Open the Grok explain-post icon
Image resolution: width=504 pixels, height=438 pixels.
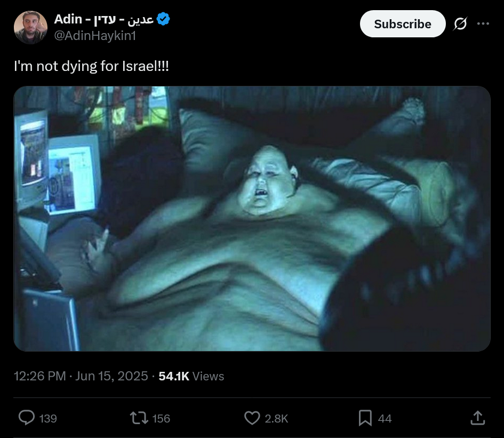pyautogui.click(x=460, y=24)
